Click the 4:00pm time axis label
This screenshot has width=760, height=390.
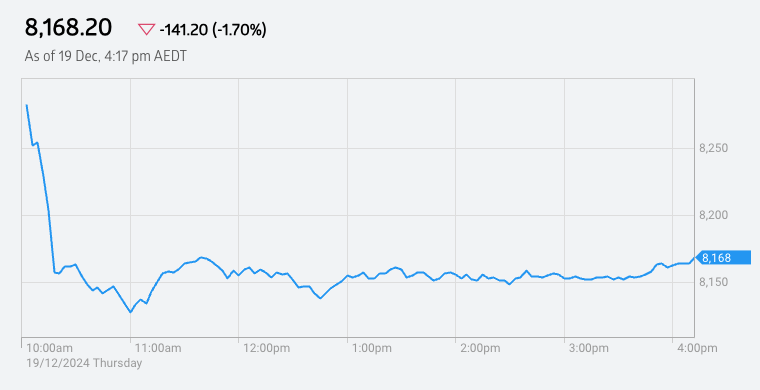697,348
